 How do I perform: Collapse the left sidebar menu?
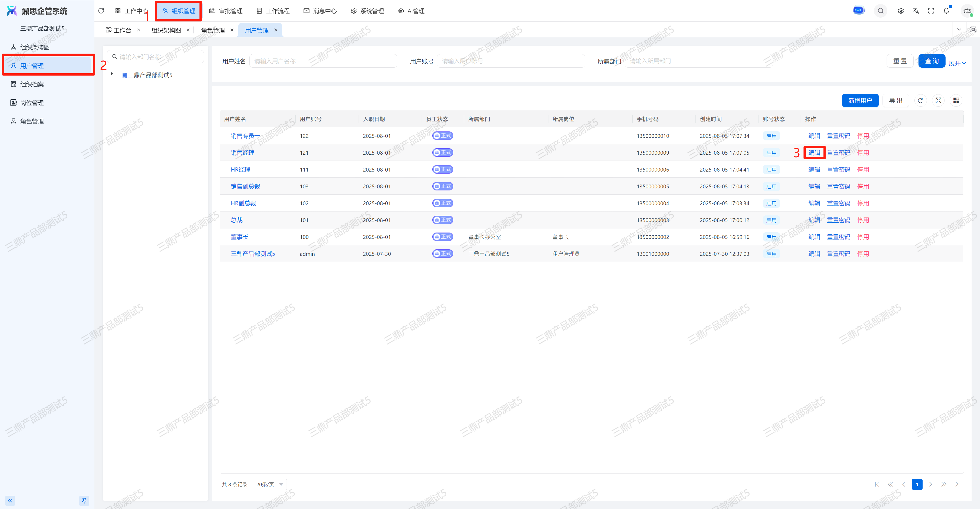pyautogui.click(x=10, y=501)
